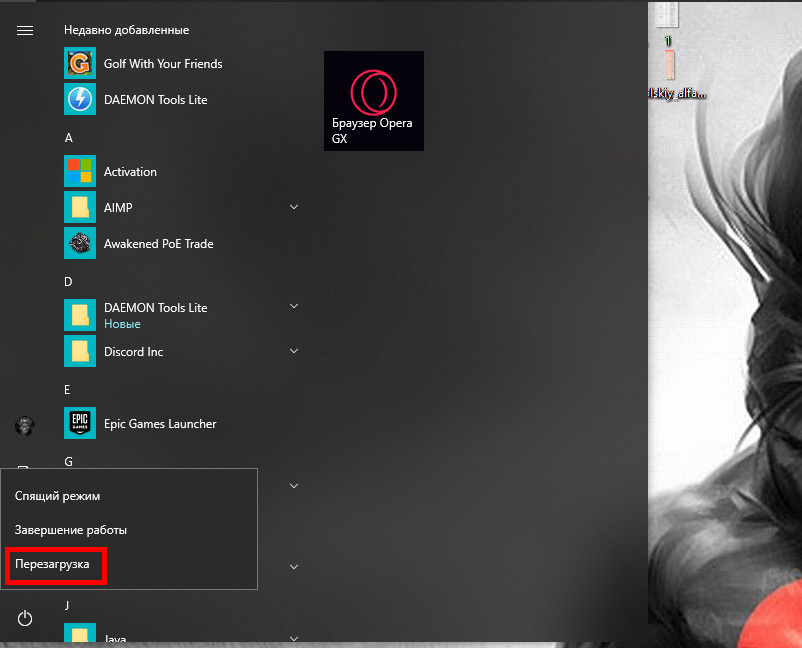This screenshot has height=648, width=802.
Task: Choose Завершение работы to shut down
Action: click(x=70, y=530)
